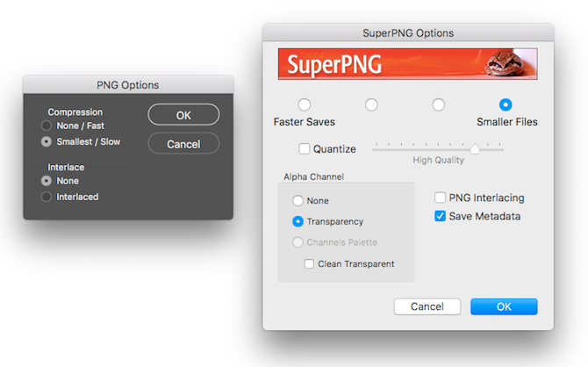The width and height of the screenshot is (588, 367).
Task: Click the blue OK button in SuperPNG Options
Action: tap(504, 306)
